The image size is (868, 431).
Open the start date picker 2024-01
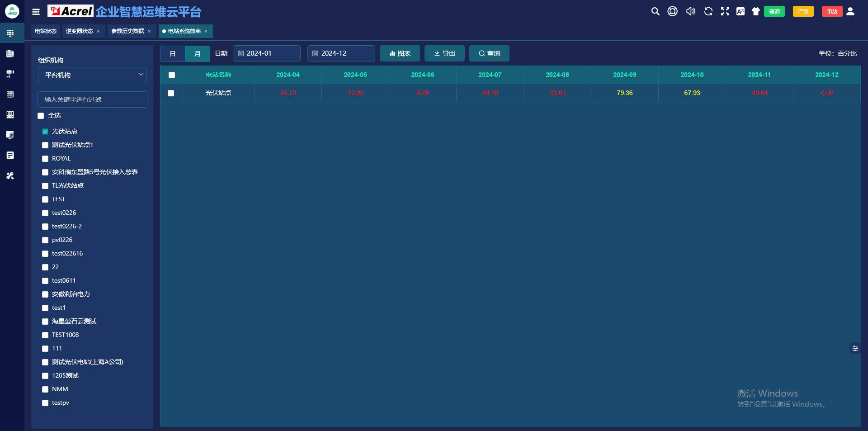coord(267,53)
